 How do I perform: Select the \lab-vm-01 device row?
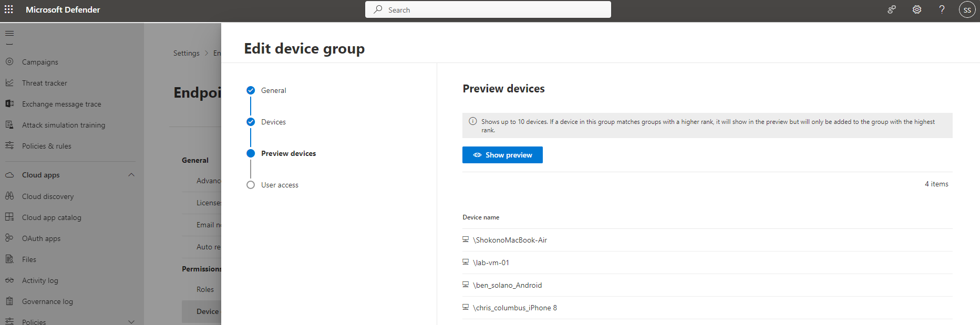point(707,263)
